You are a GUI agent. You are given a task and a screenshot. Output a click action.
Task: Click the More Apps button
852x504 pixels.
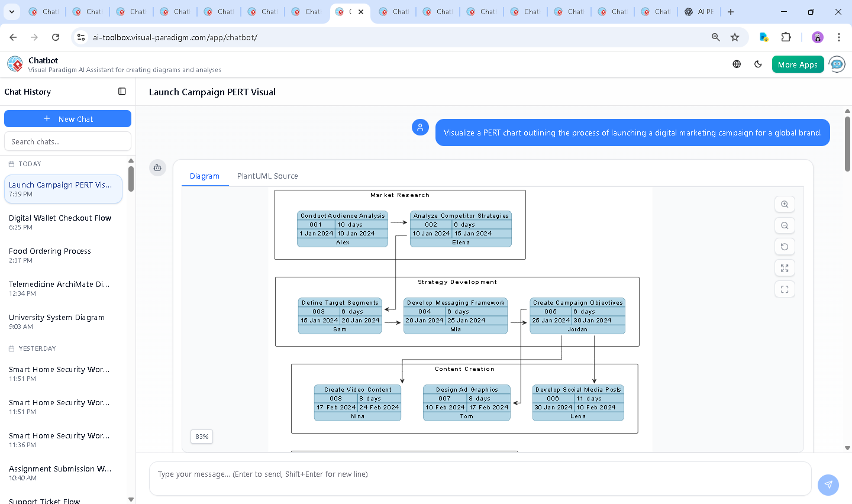pos(798,64)
